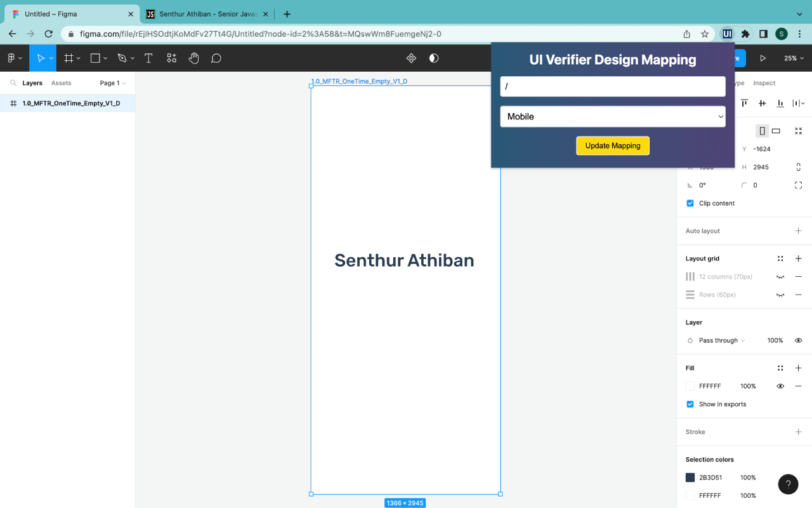The height and width of the screenshot is (508, 812).
Task: Toggle layer visibility eye icon
Action: click(799, 340)
